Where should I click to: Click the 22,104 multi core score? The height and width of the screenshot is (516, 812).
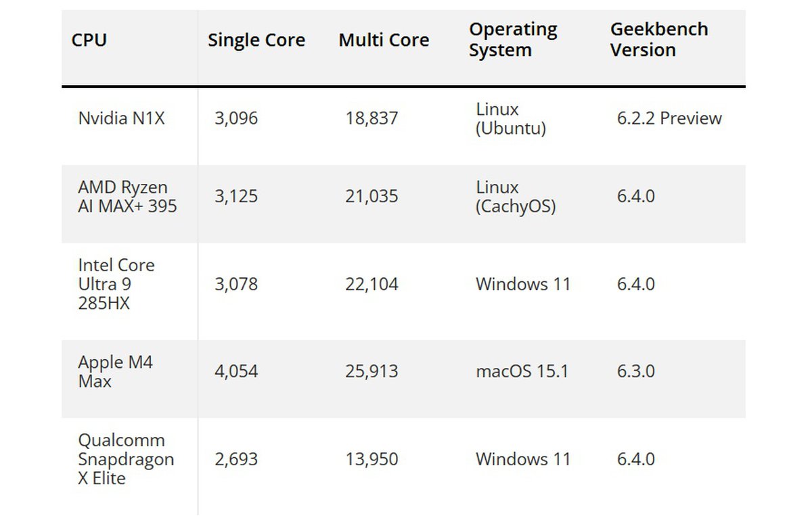[x=371, y=284]
